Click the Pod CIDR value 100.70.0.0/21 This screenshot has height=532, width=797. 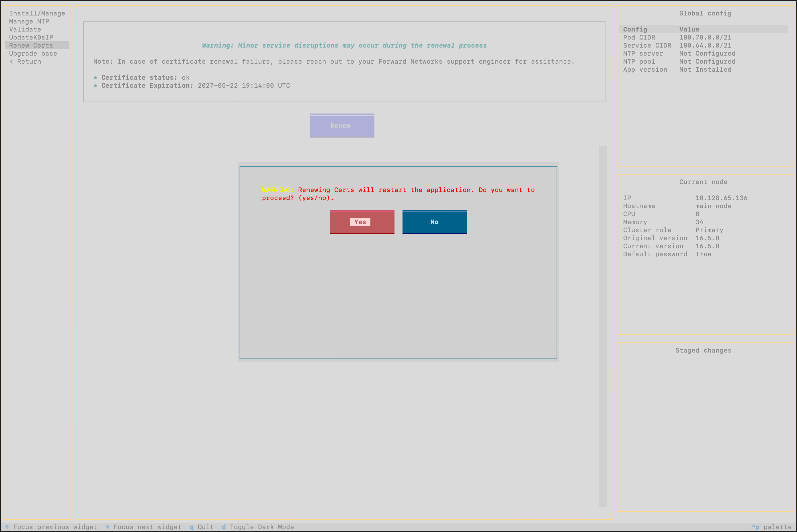coord(705,37)
